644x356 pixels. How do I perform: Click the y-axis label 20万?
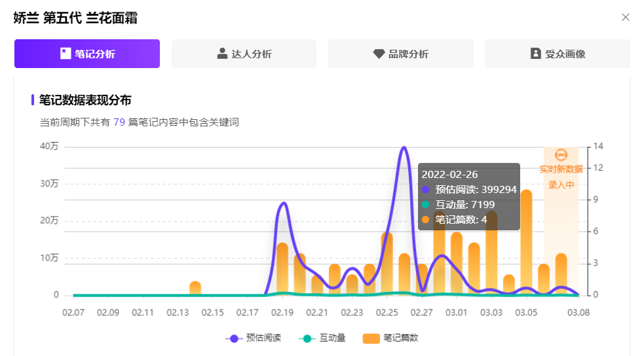coord(49,221)
